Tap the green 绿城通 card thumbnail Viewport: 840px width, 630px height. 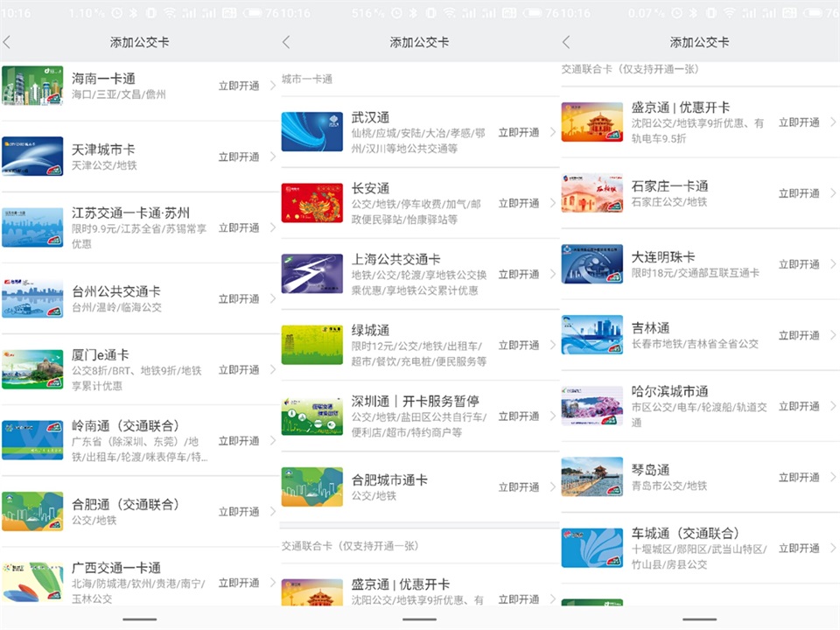click(x=312, y=345)
